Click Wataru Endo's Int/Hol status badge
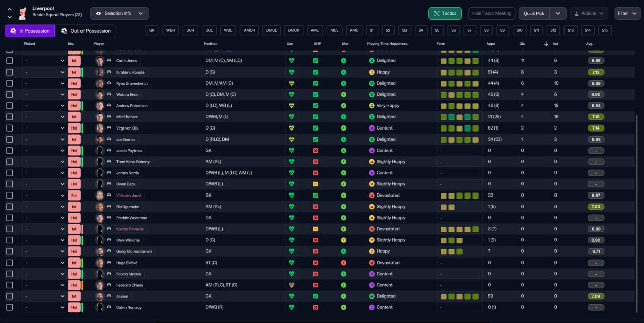Screen dimensions: 644x323 pos(74,95)
